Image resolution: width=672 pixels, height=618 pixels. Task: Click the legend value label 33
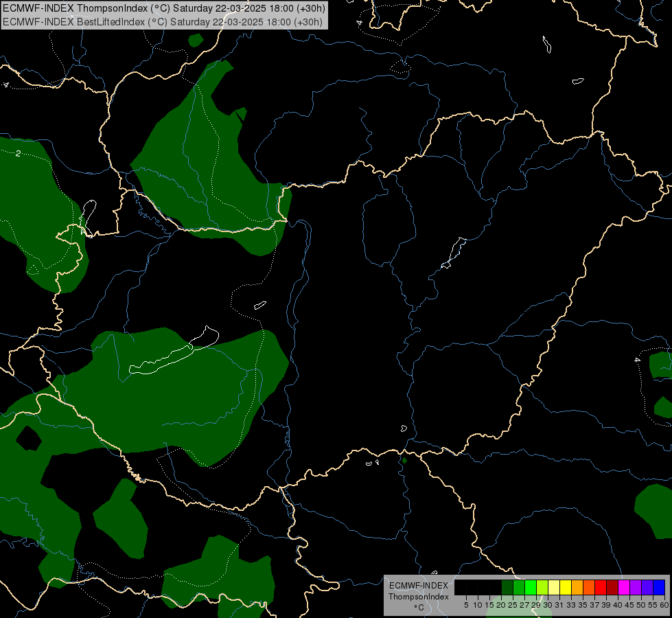click(571, 605)
